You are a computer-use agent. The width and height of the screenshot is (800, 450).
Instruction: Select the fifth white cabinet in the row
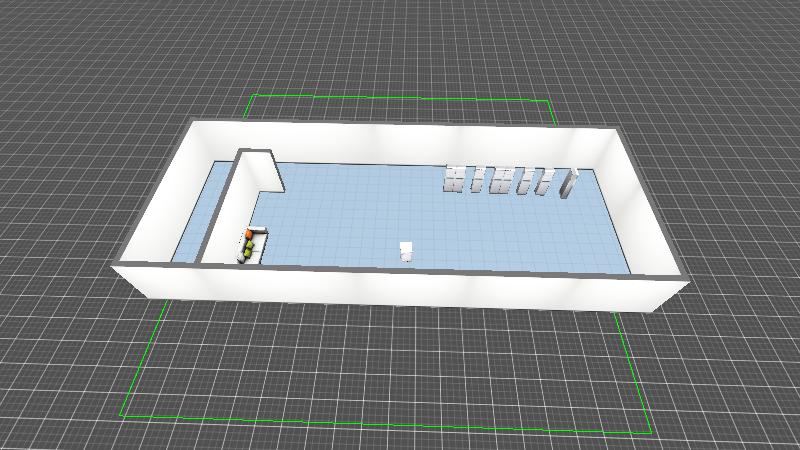[x=543, y=182]
